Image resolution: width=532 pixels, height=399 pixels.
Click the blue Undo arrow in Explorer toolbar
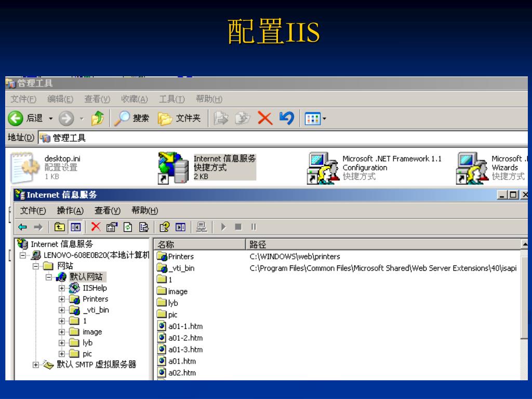click(287, 118)
